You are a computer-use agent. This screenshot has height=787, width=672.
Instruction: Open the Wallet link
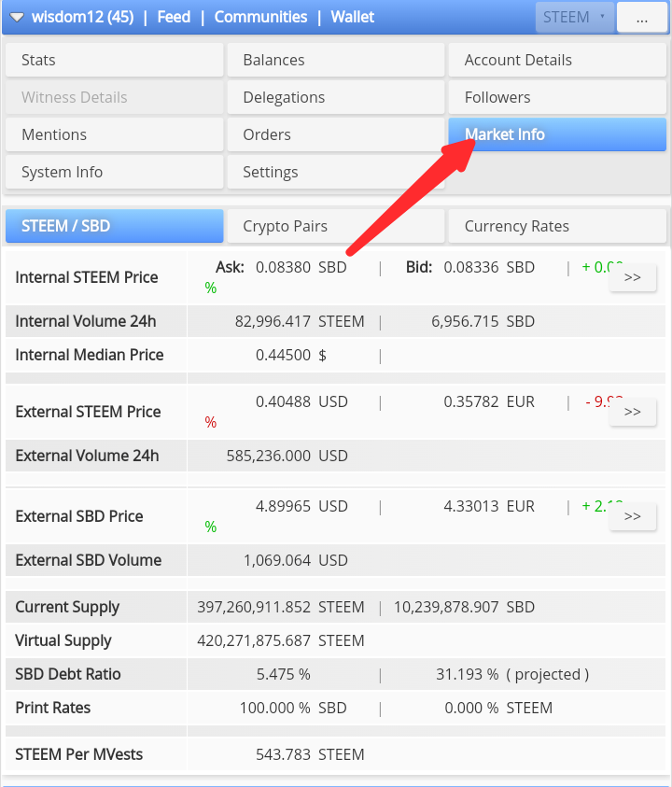tap(352, 17)
